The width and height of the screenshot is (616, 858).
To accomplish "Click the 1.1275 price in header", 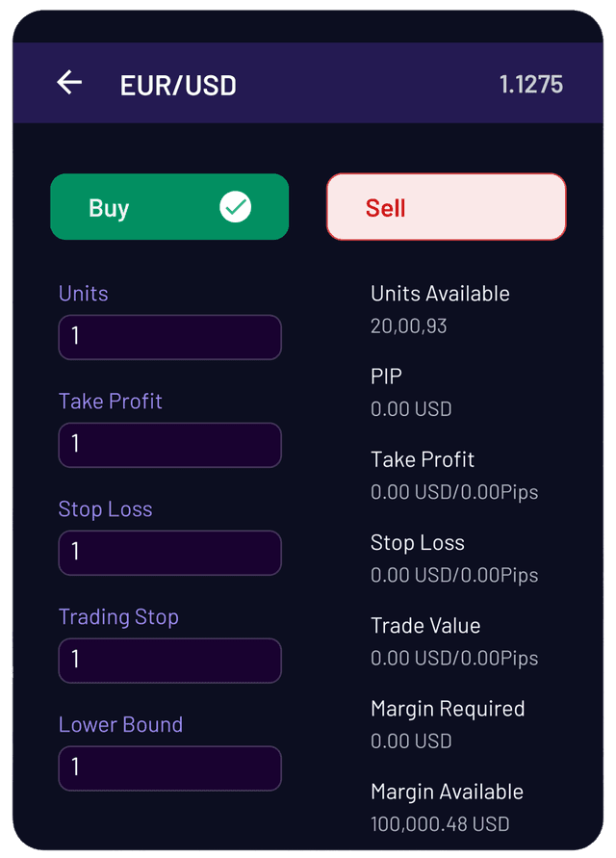I will 530,85.
